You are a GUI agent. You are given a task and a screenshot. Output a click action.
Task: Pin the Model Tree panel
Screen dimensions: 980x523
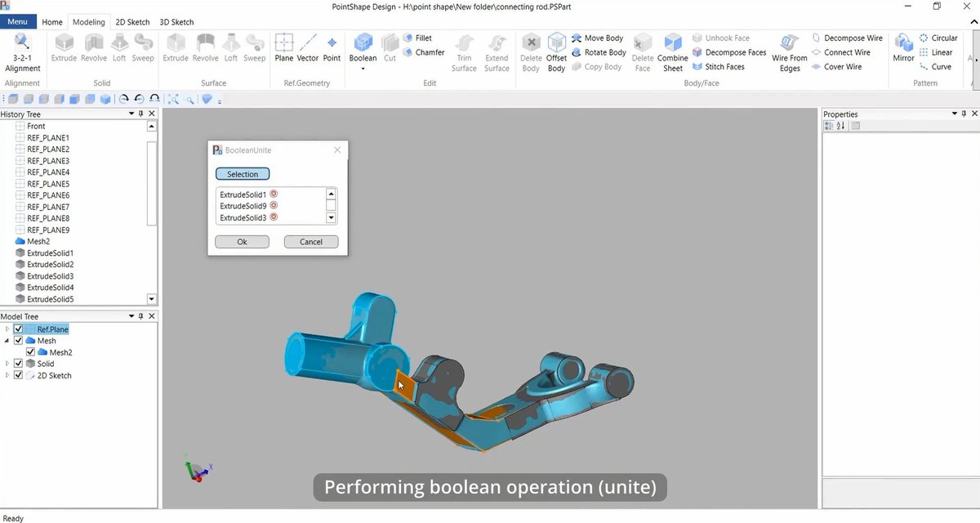tap(141, 316)
